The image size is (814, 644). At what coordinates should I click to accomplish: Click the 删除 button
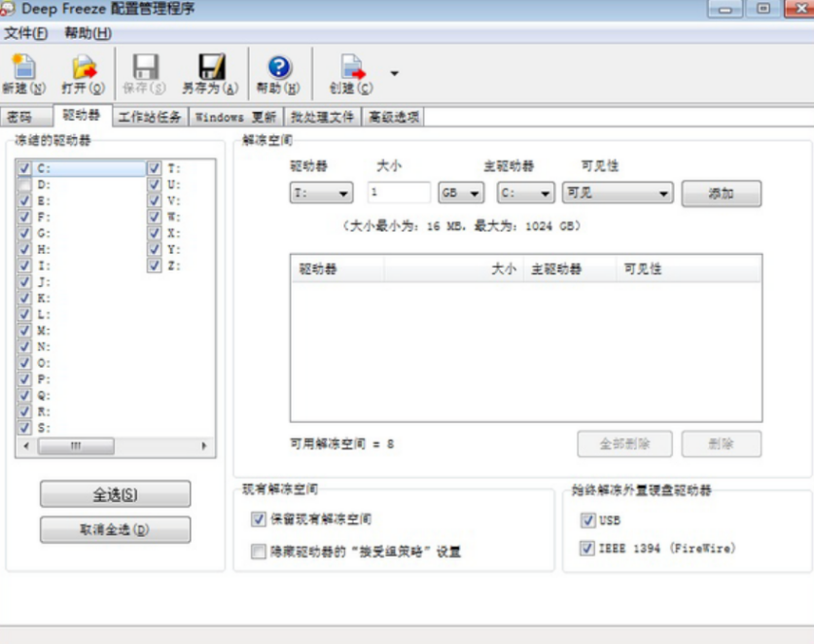tap(721, 444)
